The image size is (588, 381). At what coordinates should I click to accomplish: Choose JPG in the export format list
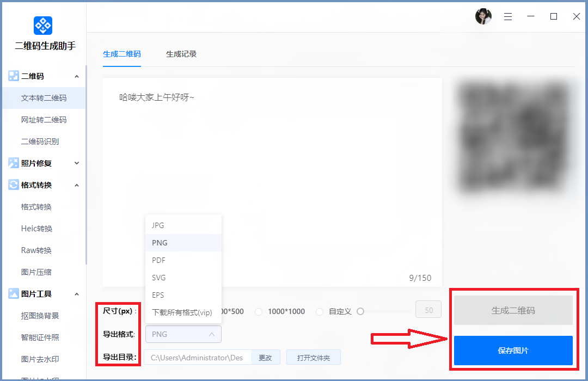(158, 225)
